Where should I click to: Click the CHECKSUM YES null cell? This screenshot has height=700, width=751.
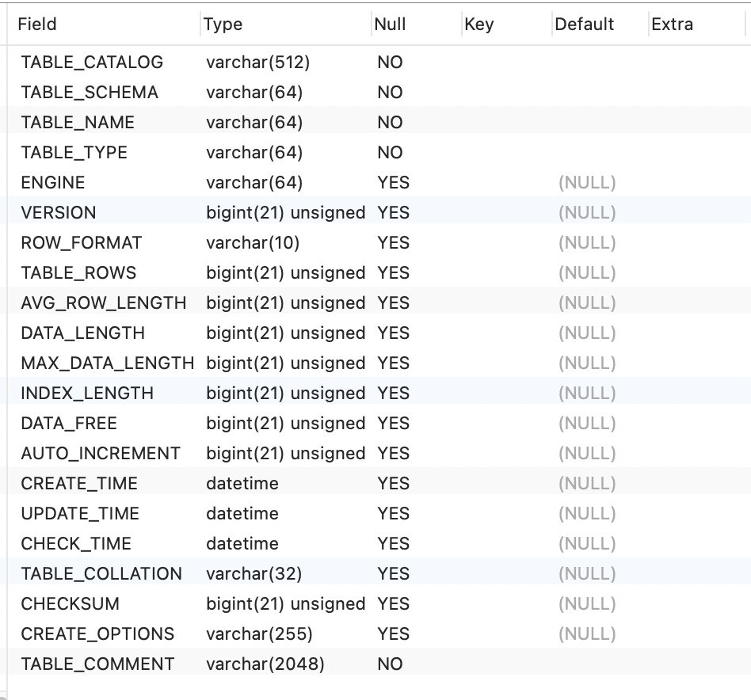tap(393, 603)
